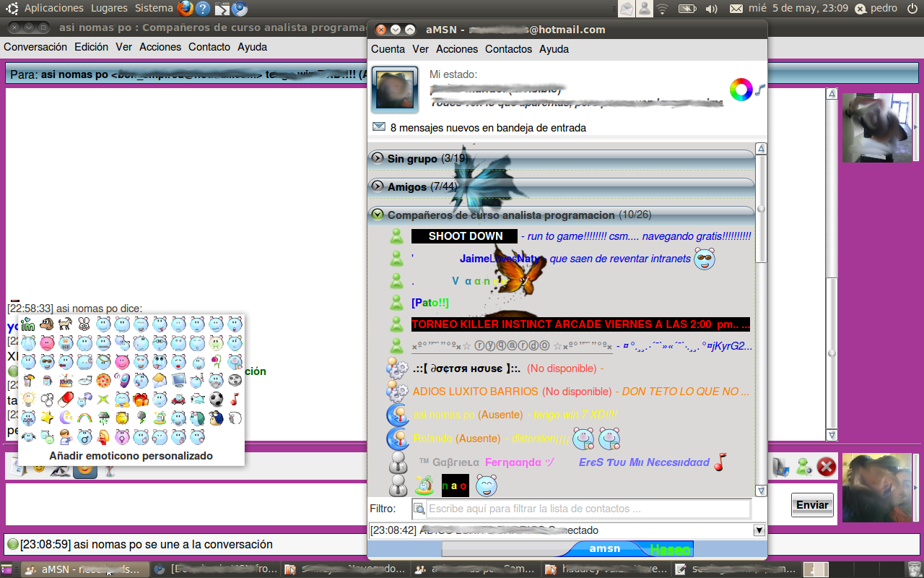Insert the pizza emoticon
Image resolution: width=924 pixels, height=578 pixels.
coord(103,381)
